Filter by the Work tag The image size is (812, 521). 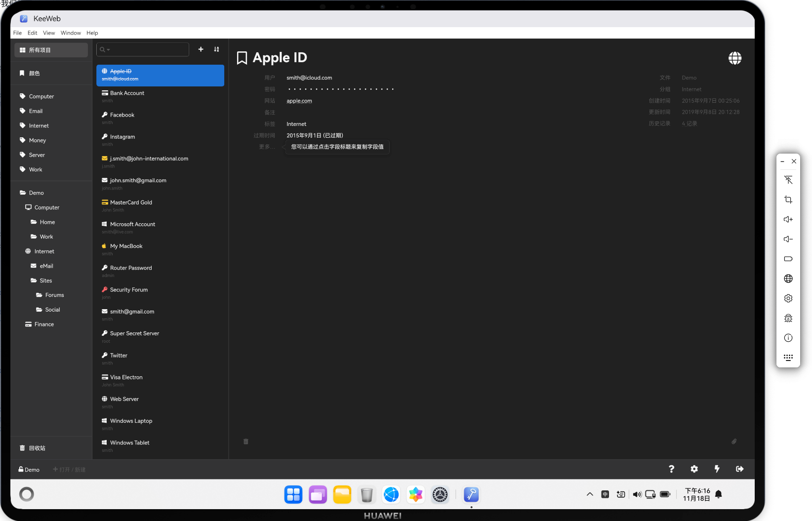[51, 169]
